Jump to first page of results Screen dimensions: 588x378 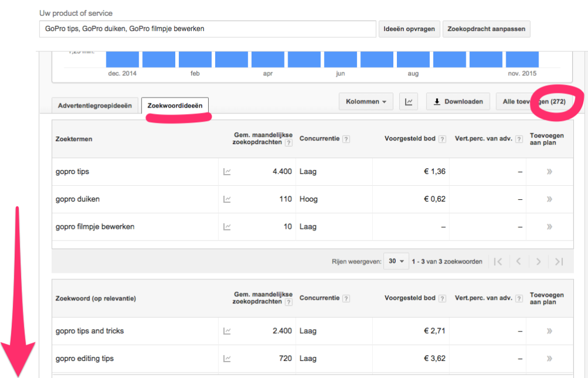[x=498, y=262]
